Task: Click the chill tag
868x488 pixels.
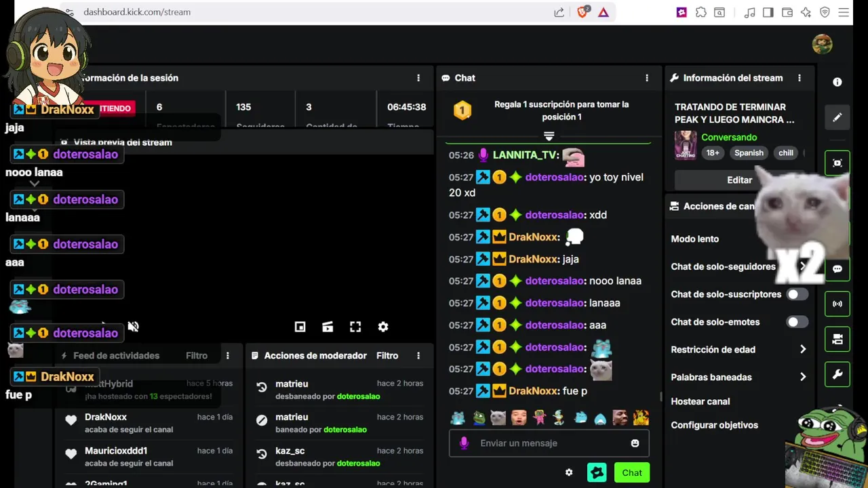Action: pyautogui.click(x=786, y=152)
